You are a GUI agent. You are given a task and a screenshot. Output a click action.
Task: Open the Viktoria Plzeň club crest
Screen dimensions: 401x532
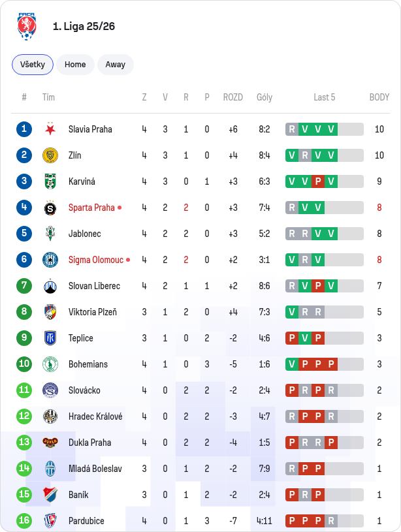[x=50, y=312]
